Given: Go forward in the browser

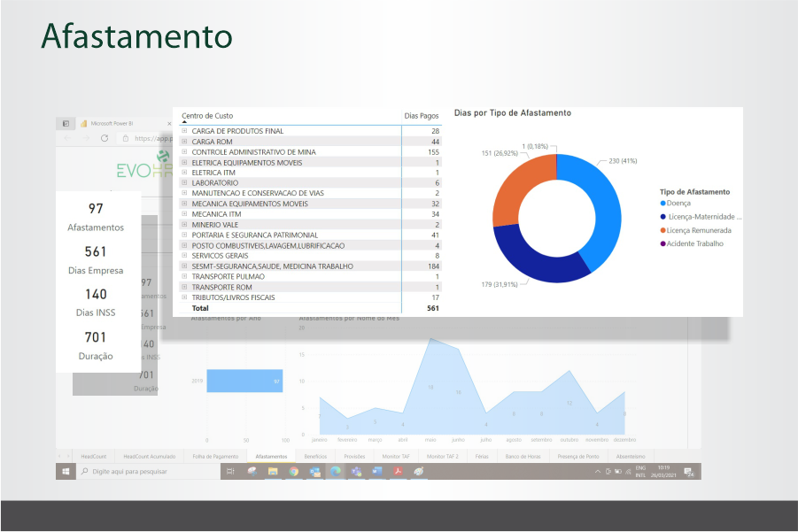Looking at the screenshot, I should (86, 138).
